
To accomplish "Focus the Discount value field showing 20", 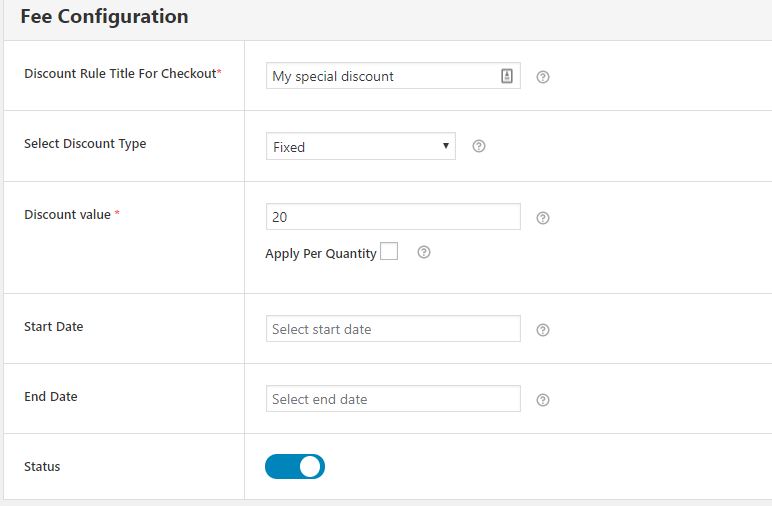I will tap(393, 217).
